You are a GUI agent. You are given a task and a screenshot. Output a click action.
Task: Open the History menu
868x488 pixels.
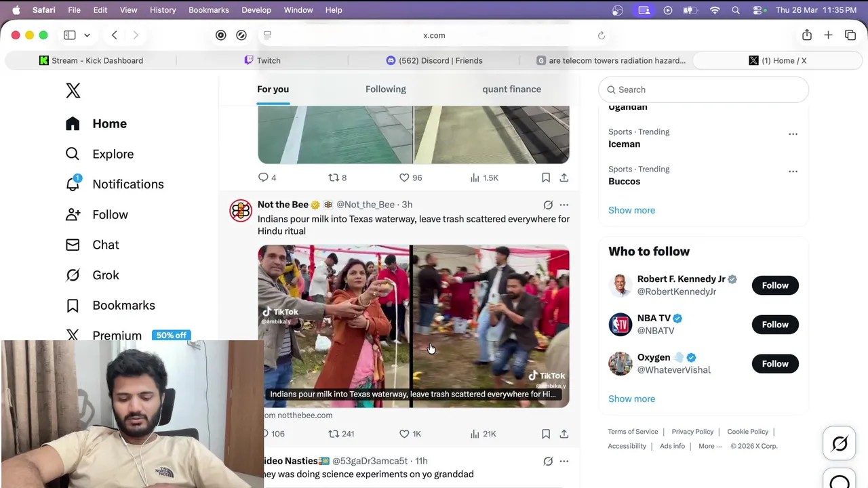pyautogui.click(x=163, y=10)
